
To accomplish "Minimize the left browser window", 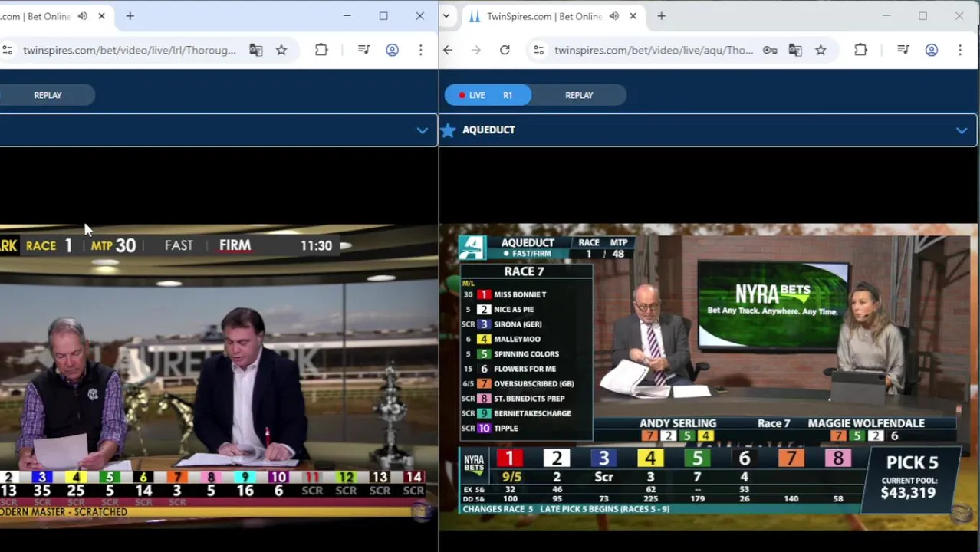I will pyautogui.click(x=347, y=16).
